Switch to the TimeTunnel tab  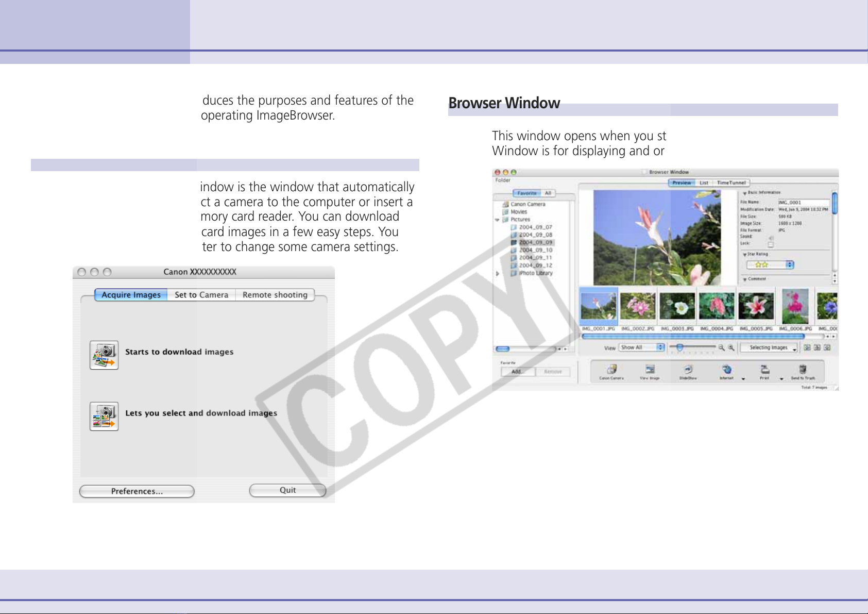(731, 182)
